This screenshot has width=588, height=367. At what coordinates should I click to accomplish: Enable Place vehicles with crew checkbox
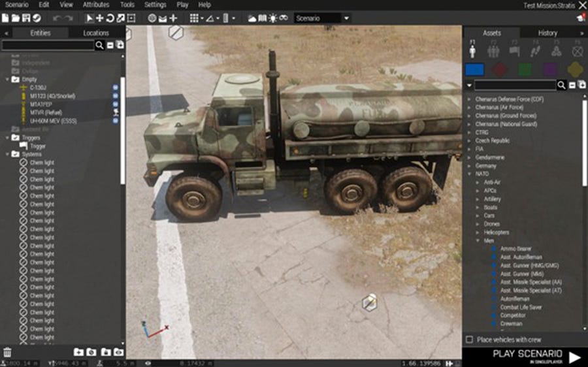coord(469,340)
